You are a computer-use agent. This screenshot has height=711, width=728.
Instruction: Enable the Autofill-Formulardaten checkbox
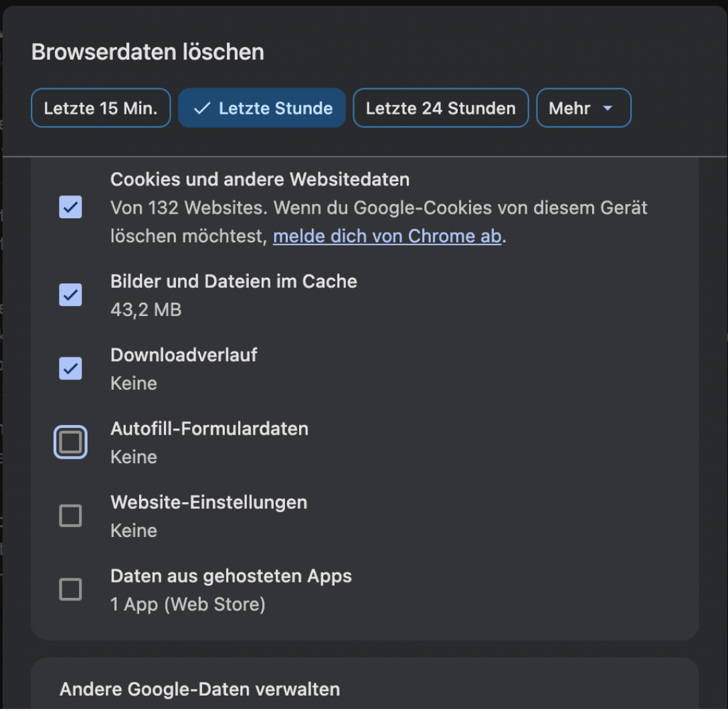[70, 443]
